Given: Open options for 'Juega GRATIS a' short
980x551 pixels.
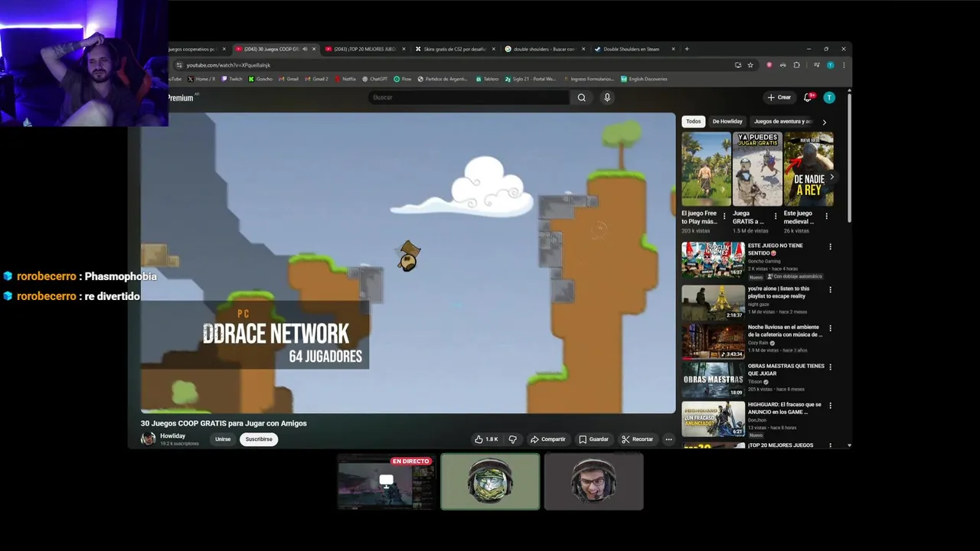Looking at the screenshot, I should click(x=775, y=217).
